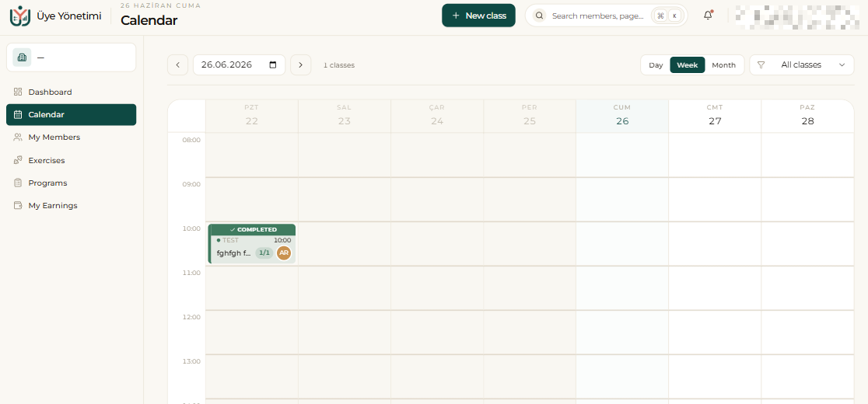Viewport: 868px width, 404px height.
Task: Open the notifications bell
Action: pyautogui.click(x=708, y=16)
